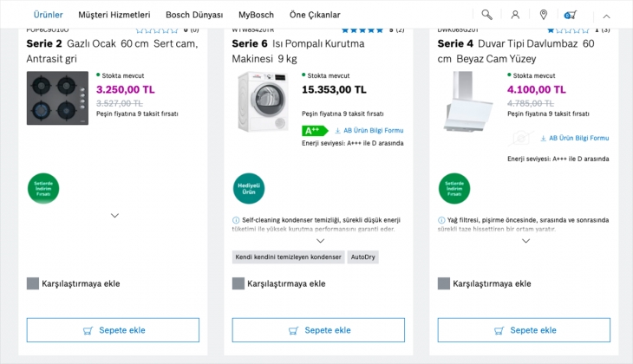Expand the dryer description chevron
This screenshot has height=364, width=633.
pyautogui.click(x=320, y=241)
